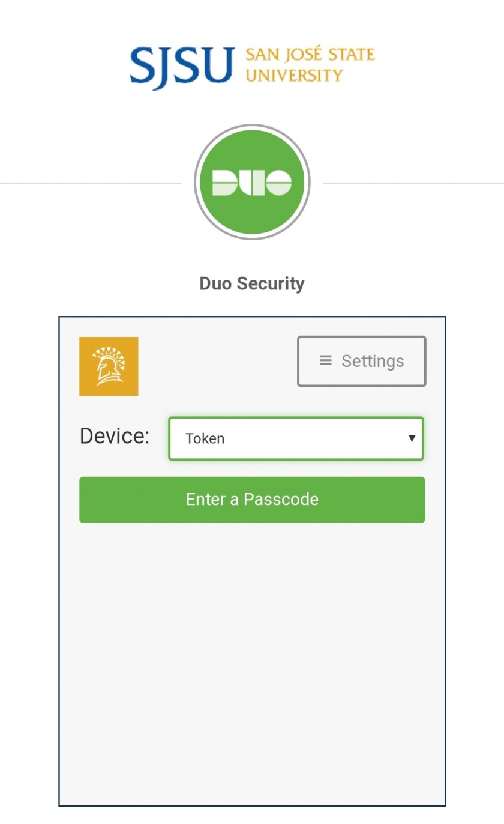Click the divider line right of Duo logo

pyautogui.click(x=413, y=183)
